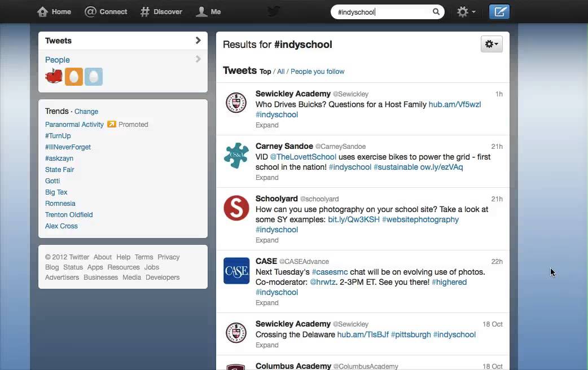Click the Carney Sandoe puzzle piece avatar

pyautogui.click(x=236, y=155)
